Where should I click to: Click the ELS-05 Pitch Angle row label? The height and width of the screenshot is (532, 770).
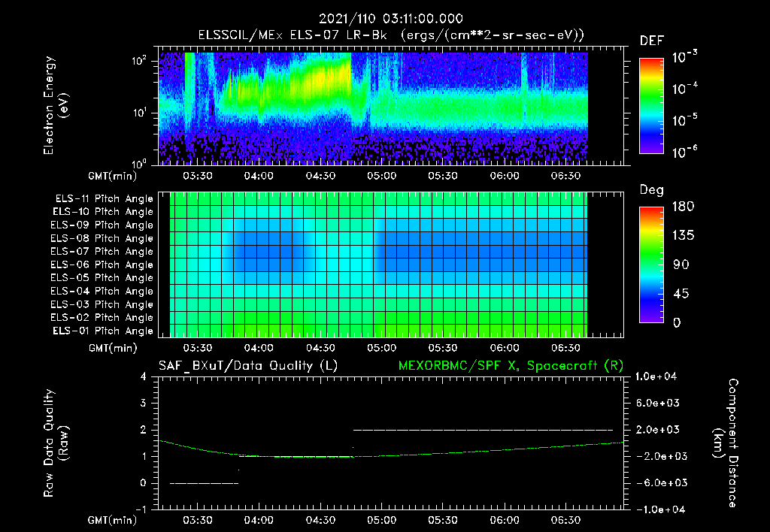102,278
